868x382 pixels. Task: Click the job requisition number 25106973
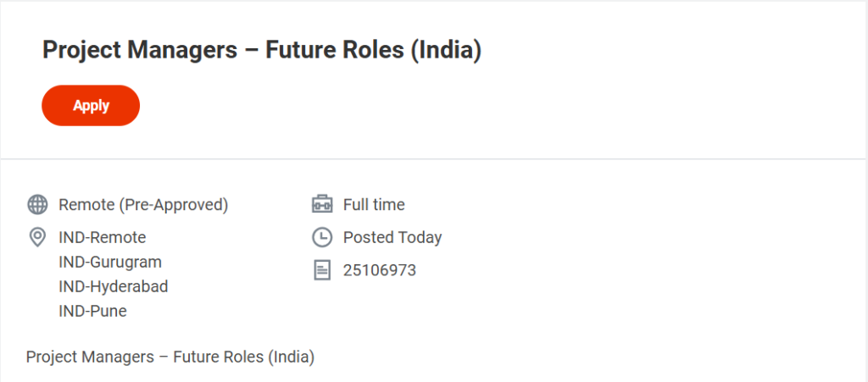(x=380, y=270)
